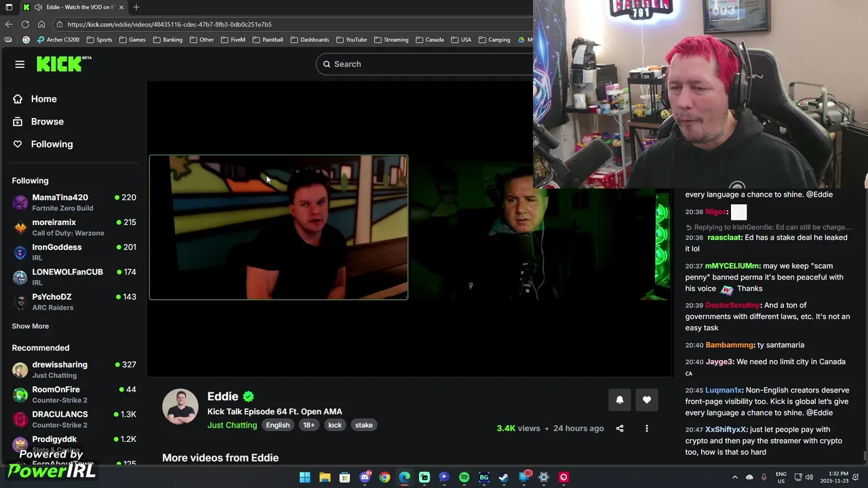868x488 pixels.
Task: Open Following in Kick sidebar
Action: click(x=43, y=144)
